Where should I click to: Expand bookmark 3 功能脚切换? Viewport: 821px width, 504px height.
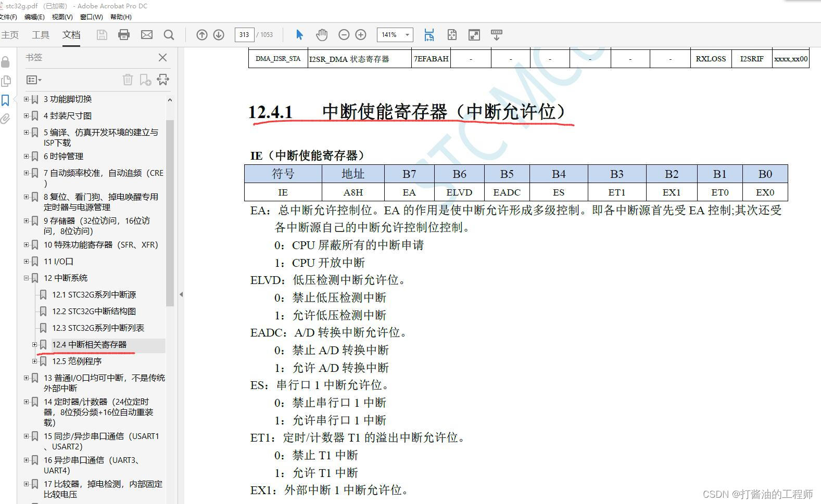coord(26,99)
